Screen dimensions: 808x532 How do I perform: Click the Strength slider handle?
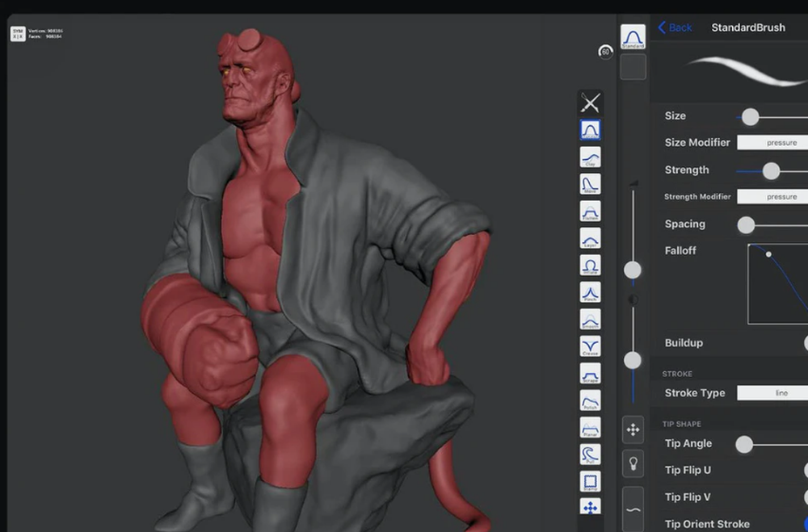771,170
